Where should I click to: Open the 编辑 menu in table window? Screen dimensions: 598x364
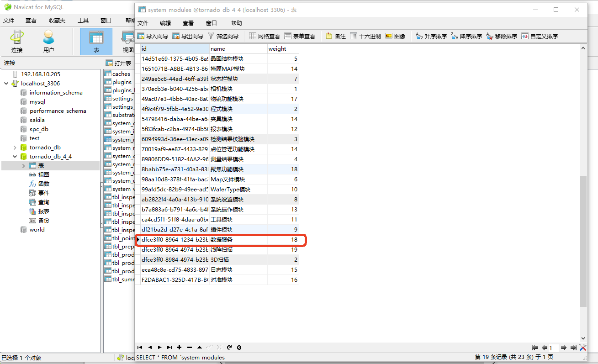165,23
